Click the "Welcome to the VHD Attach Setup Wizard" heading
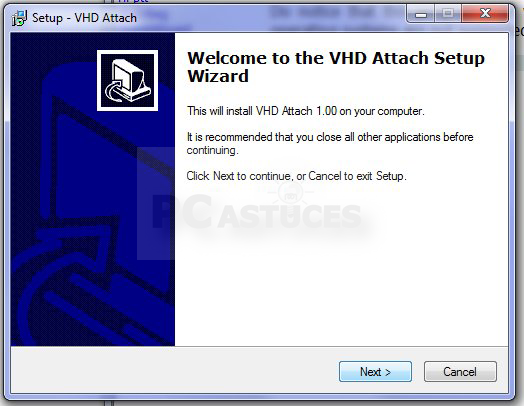The image size is (524, 406). (336, 67)
